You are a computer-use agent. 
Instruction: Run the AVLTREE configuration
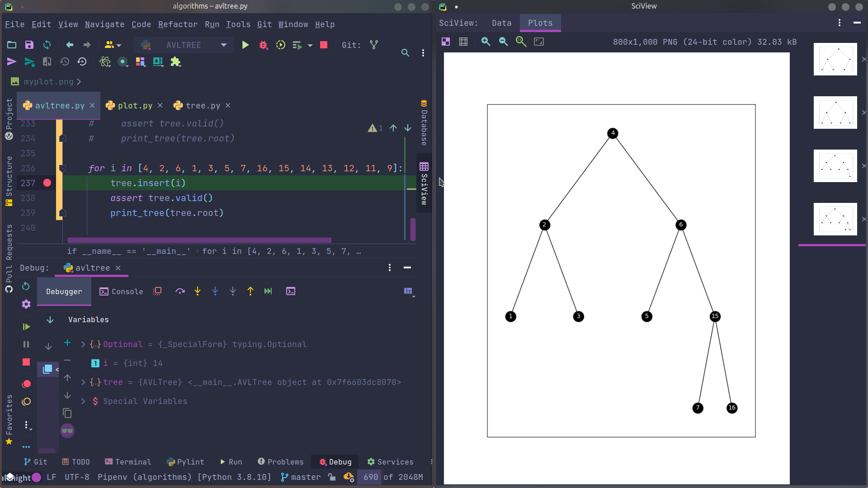coord(245,45)
